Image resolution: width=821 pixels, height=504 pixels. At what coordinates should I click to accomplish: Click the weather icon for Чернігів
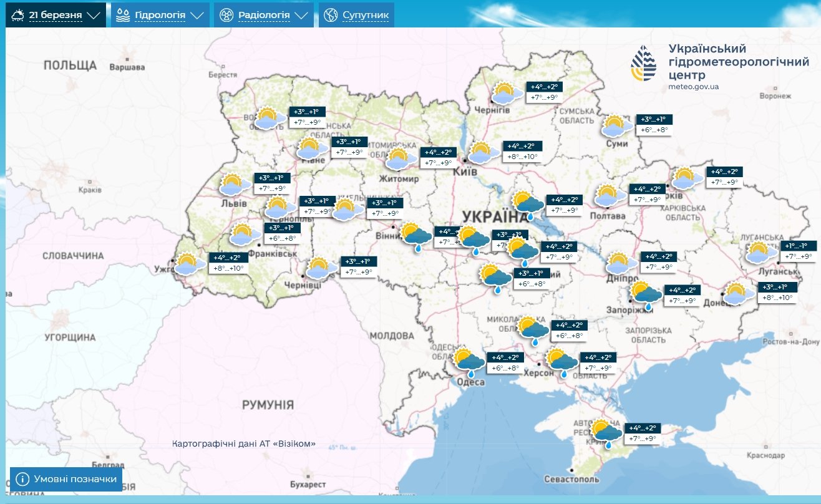(507, 94)
